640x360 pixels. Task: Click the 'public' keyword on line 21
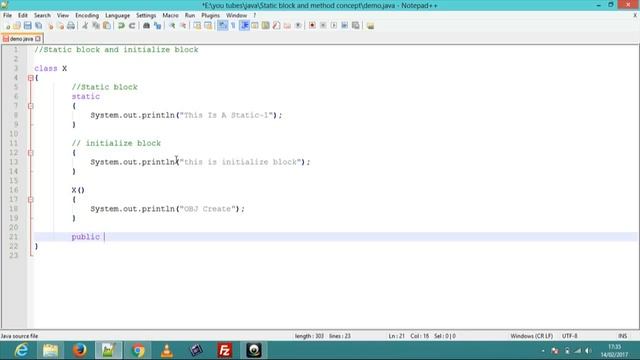click(x=86, y=237)
